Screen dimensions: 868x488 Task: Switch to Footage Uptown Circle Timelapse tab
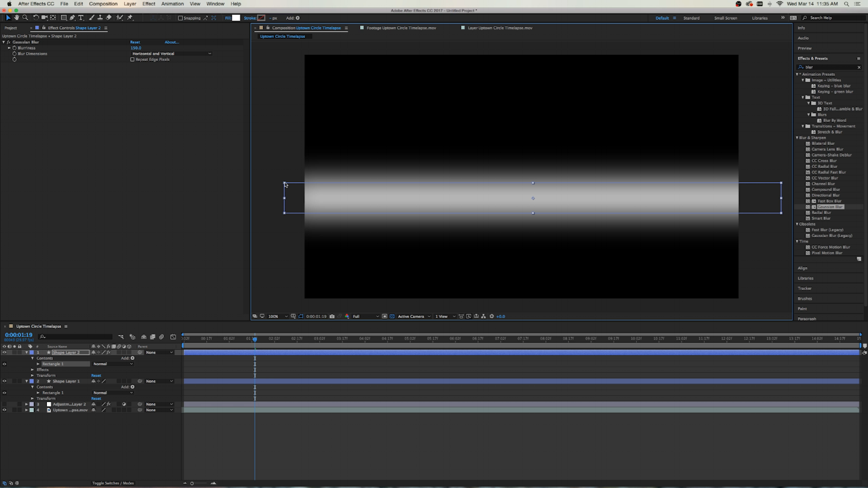(x=401, y=28)
